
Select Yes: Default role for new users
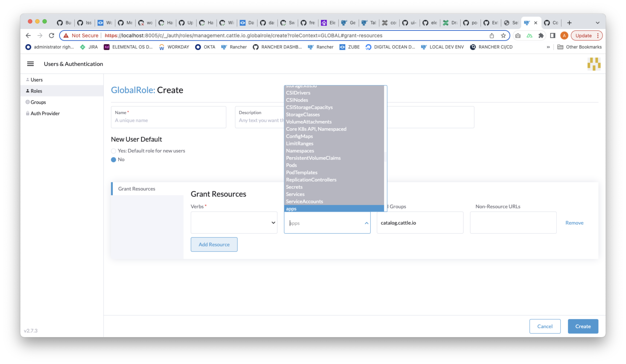(x=114, y=151)
